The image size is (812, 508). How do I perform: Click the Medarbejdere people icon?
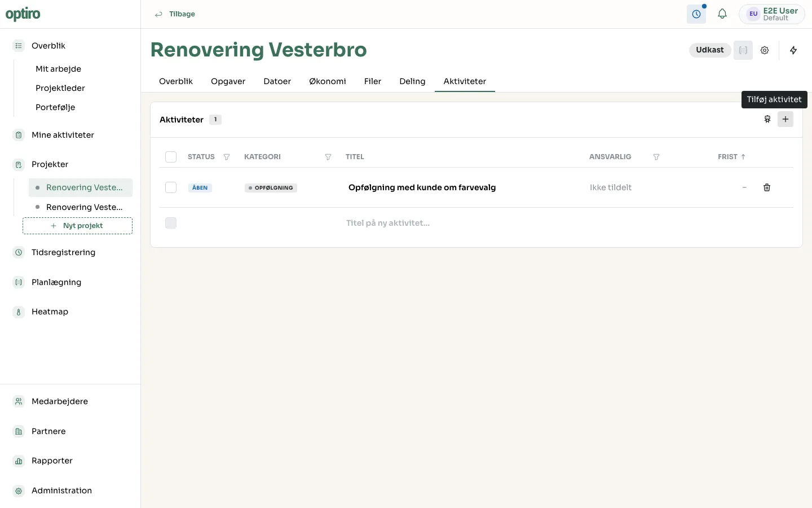(x=19, y=401)
